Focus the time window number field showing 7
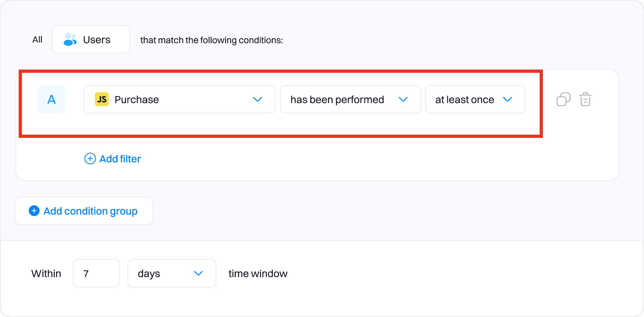This screenshot has height=317, width=644. 96,273
